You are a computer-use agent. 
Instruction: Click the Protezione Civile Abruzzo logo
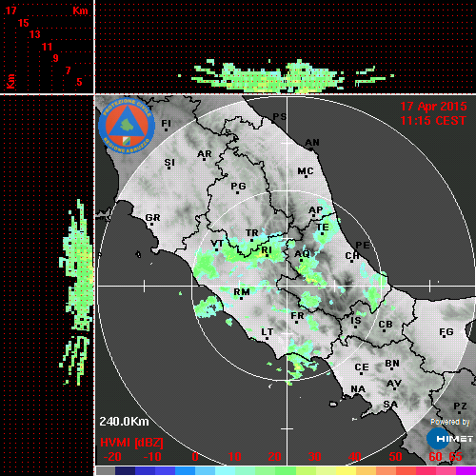click(x=127, y=127)
